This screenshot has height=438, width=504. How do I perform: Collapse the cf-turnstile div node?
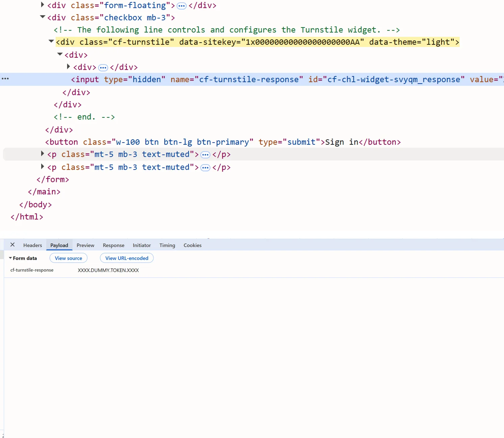click(x=51, y=41)
